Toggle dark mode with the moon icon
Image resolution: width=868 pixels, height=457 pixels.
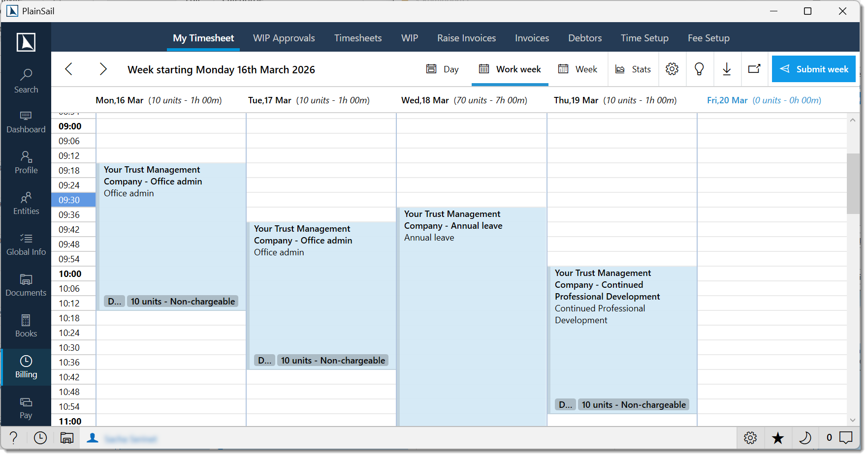[x=805, y=437]
